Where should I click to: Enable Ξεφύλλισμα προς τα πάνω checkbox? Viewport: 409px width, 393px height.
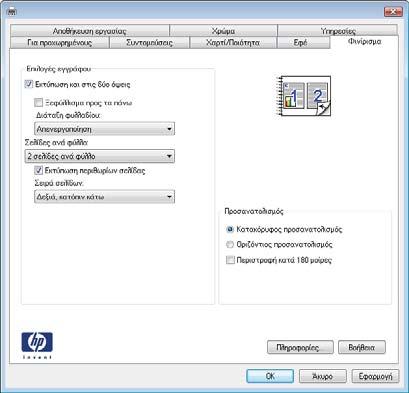[x=38, y=102]
